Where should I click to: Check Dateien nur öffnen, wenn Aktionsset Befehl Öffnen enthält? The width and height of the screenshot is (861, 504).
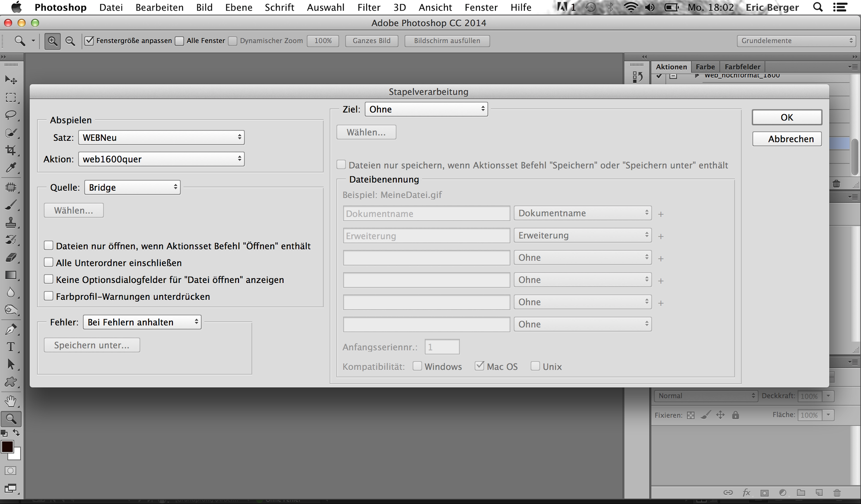pos(49,245)
